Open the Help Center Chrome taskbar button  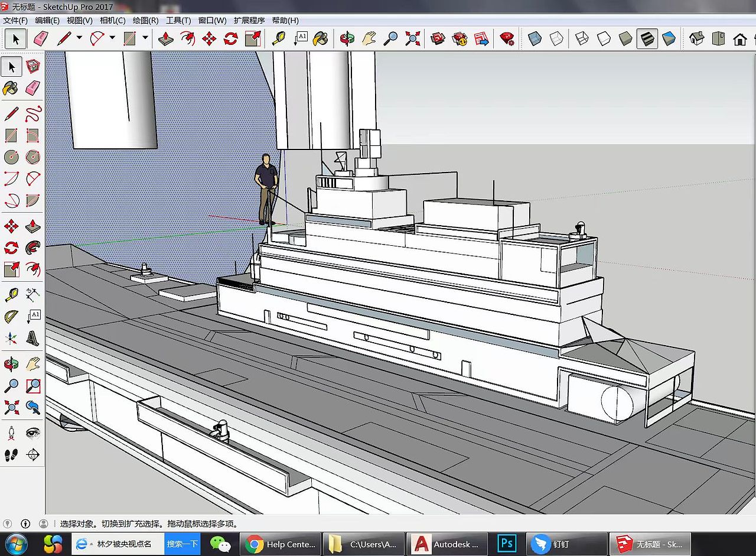[281, 544]
